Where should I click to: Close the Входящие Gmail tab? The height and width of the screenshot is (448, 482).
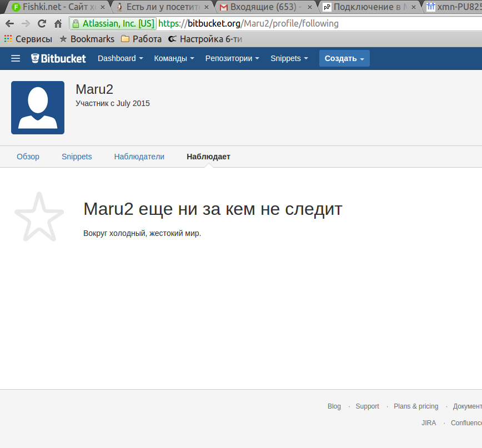pyautogui.click(x=310, y=7)
